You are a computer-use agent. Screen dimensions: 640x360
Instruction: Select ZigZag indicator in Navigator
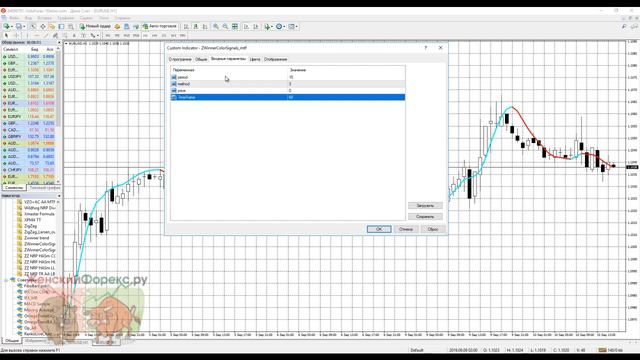point(30,226)
